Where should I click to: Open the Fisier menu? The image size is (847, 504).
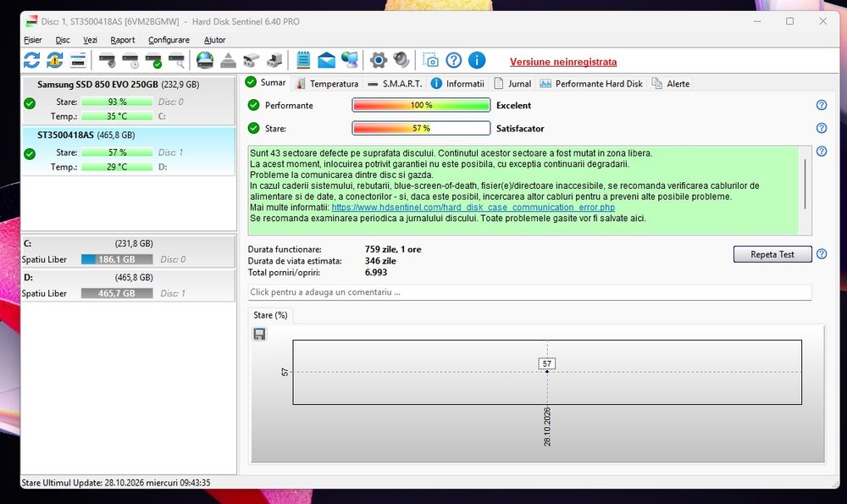[32, 40]
